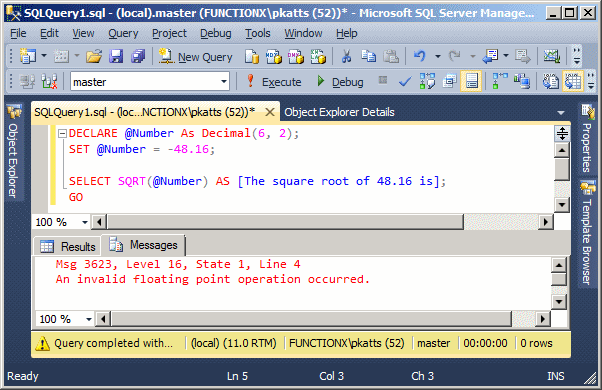Open the Help menu
The image size is (602, 390).
pos(347,34)
